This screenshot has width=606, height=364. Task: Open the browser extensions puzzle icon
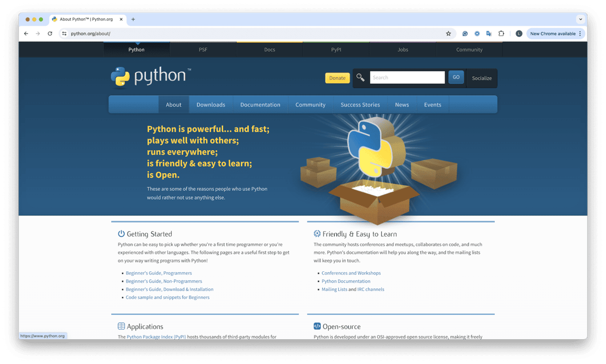(501, 33)
